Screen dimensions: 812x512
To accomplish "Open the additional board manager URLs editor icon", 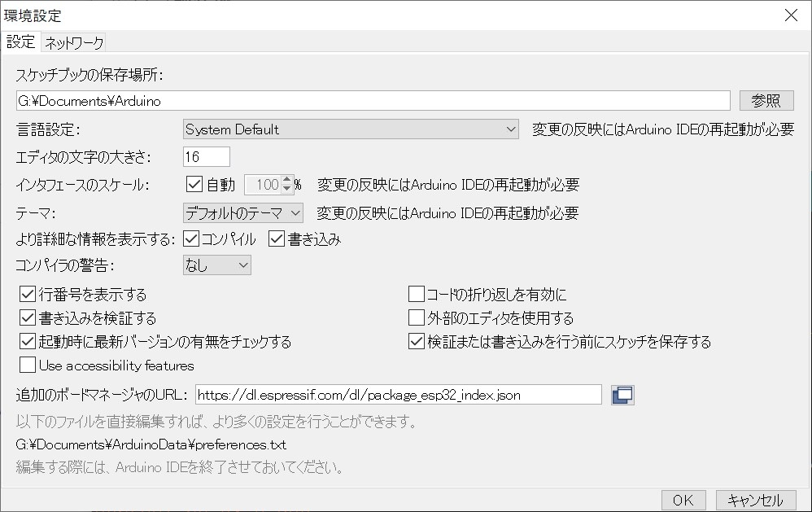I will [622, 395].
